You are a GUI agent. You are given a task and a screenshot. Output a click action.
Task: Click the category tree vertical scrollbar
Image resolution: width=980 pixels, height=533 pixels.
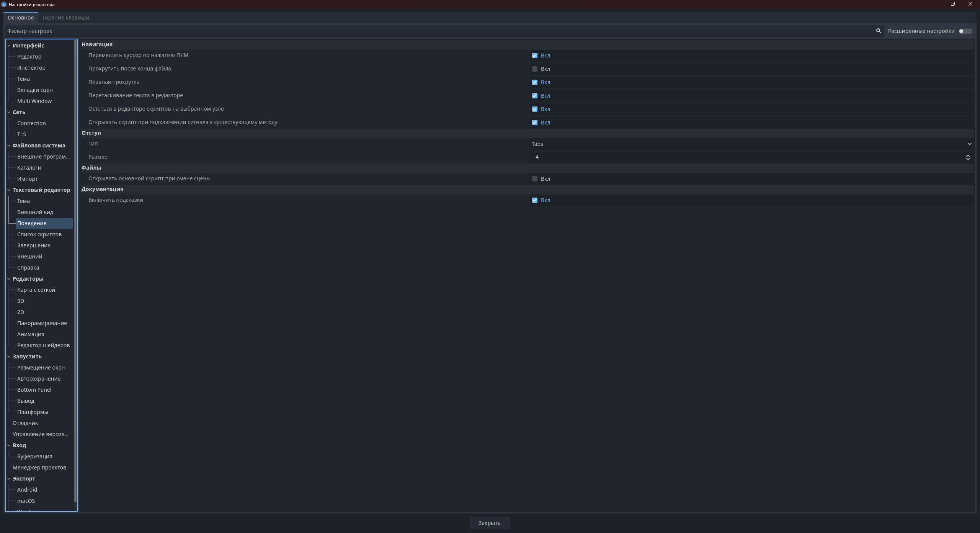tap(75, 268)
